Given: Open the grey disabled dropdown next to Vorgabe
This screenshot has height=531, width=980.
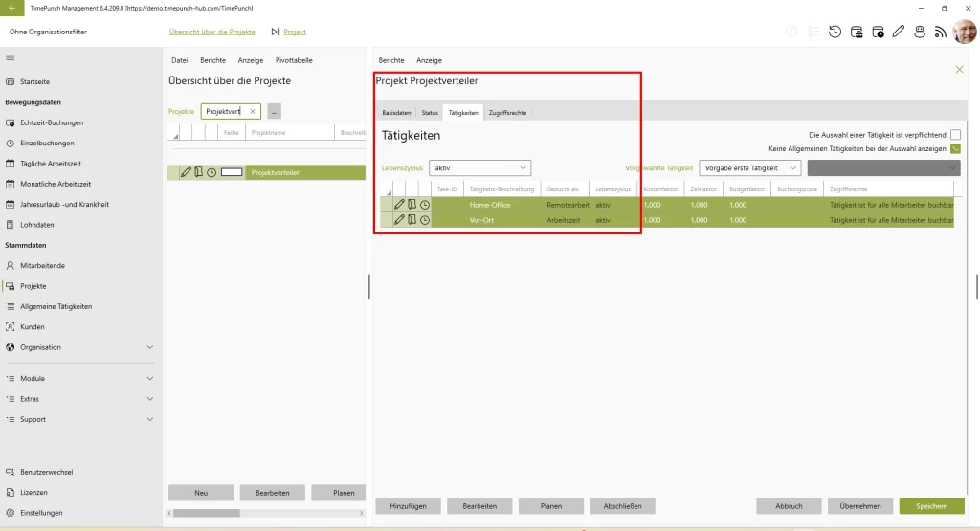Looking at the screenshot, I should point(883,168).
